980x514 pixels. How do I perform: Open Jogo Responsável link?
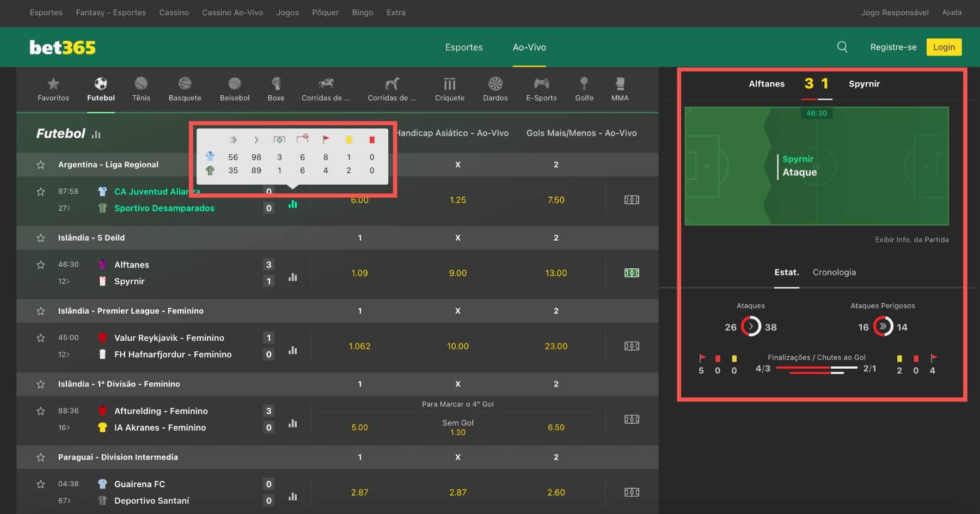click(x=895, y=13)
